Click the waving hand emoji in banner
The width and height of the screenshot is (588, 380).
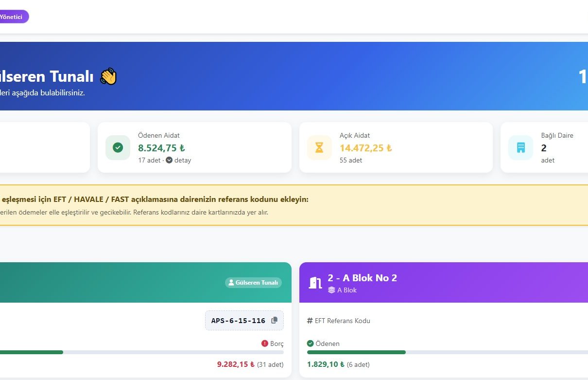point(108,76)
